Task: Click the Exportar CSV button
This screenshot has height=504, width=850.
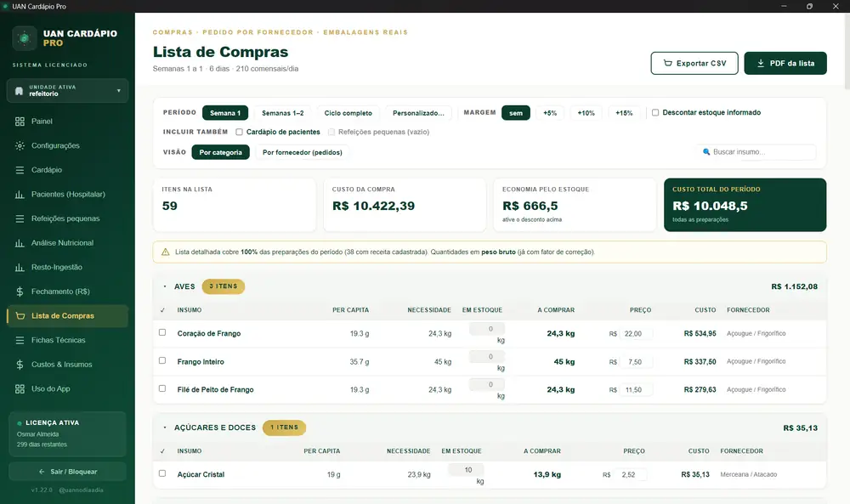Action: pos(694,64)
